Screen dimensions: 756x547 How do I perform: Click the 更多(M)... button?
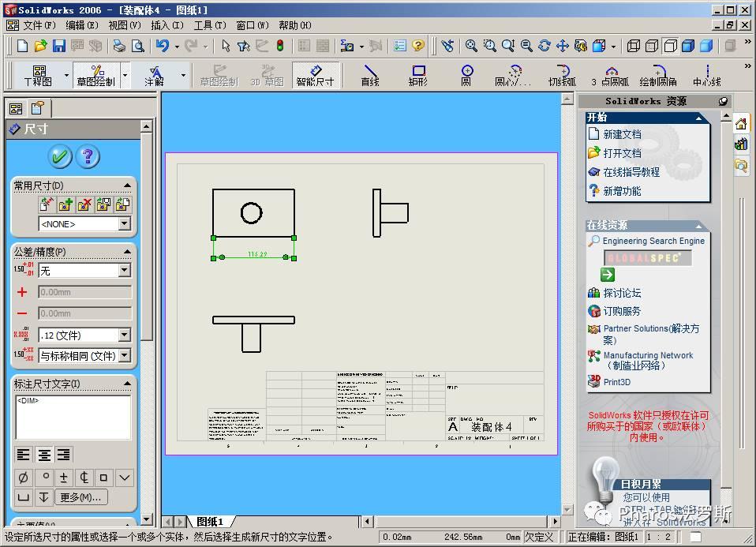pyautogui.click(x=81, y=497)
